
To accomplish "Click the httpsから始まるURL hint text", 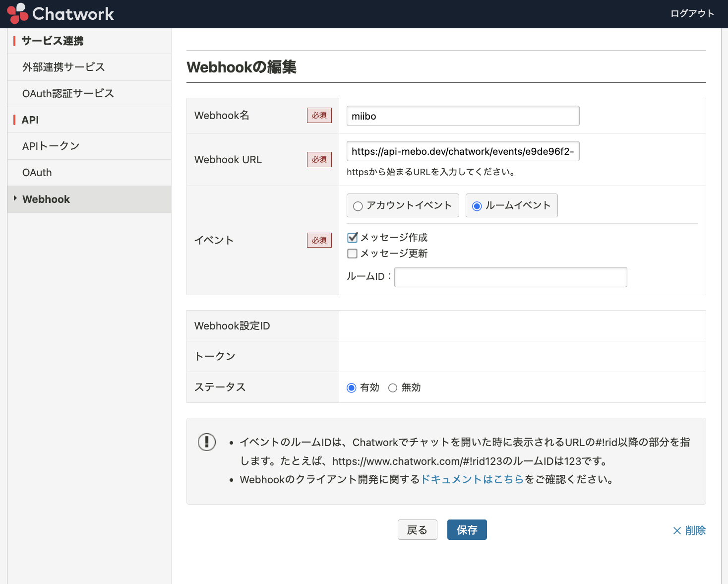I will click(x=432, y=172).
